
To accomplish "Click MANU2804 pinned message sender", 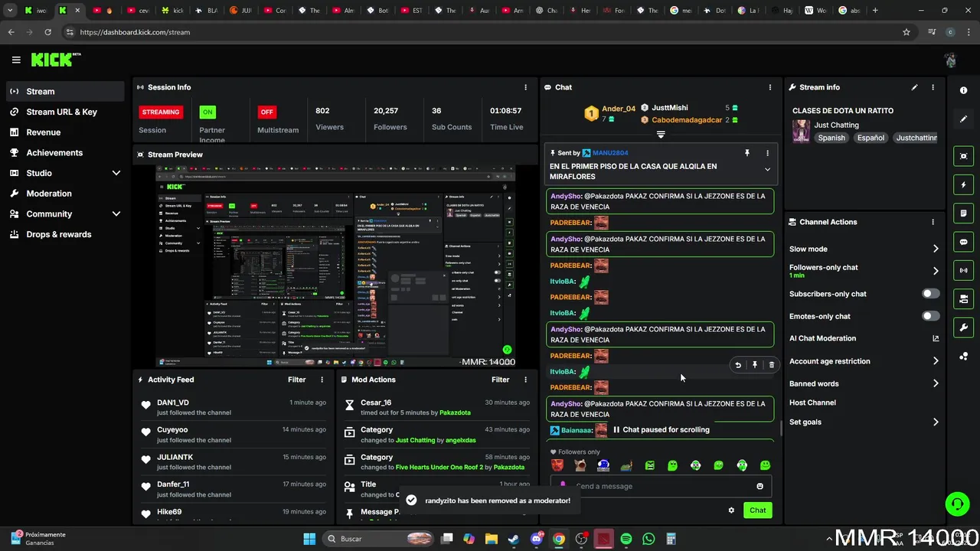I will click(x=610, y=153).
